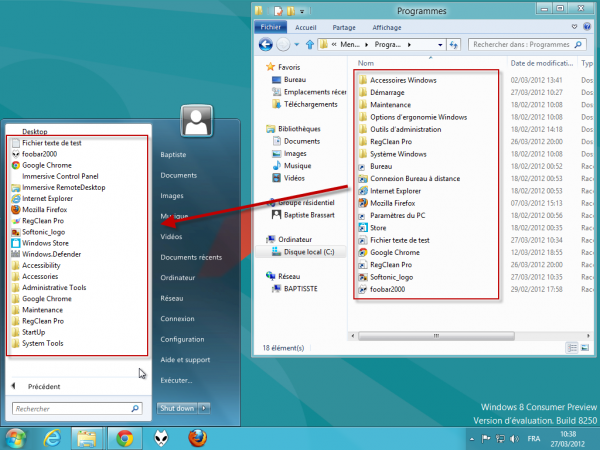Click the FRA language indicator
600x450 pixels.
[534, 439]
